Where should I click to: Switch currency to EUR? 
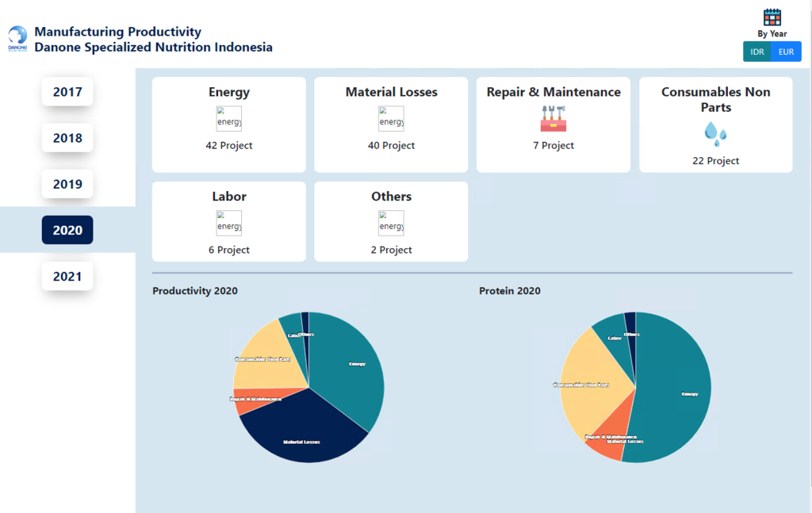click(786, 52)
